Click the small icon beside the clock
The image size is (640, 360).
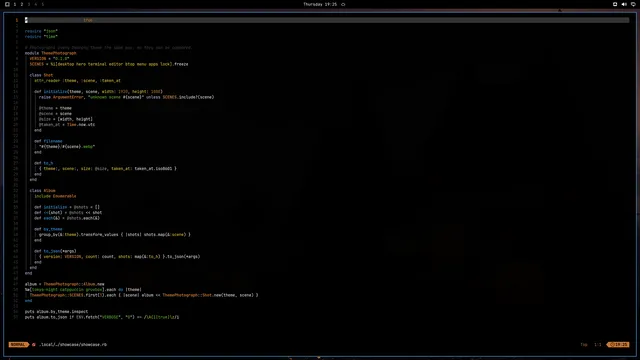point(343,4)
